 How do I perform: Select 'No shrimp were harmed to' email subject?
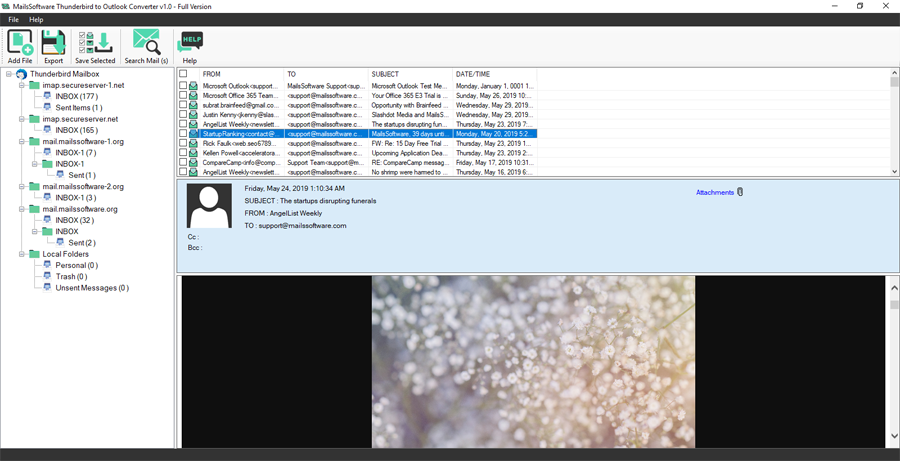coord(410,172)
